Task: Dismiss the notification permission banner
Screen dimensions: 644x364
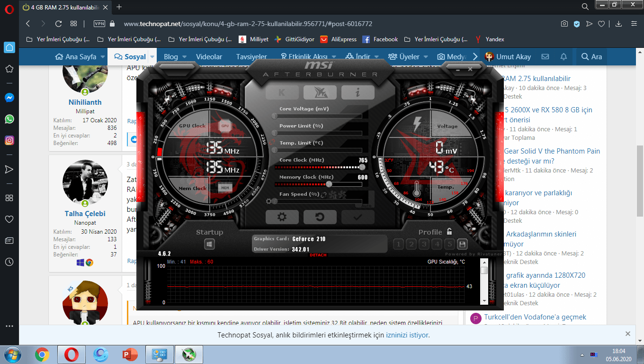Action: tap(628, 334)
